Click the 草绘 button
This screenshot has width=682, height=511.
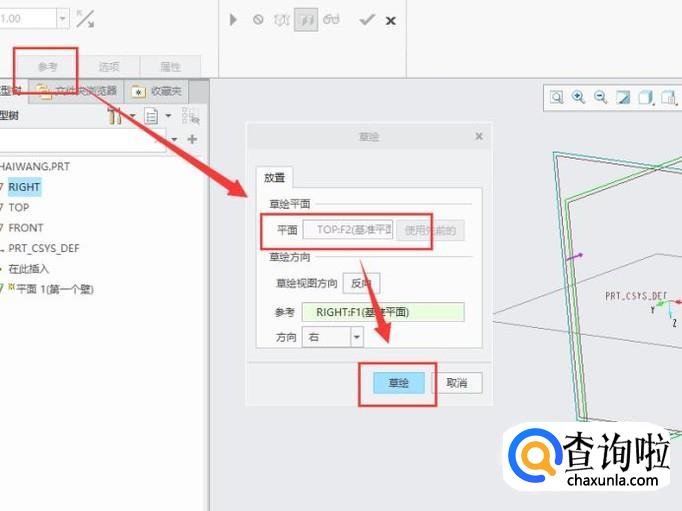[x=398, y=383]
